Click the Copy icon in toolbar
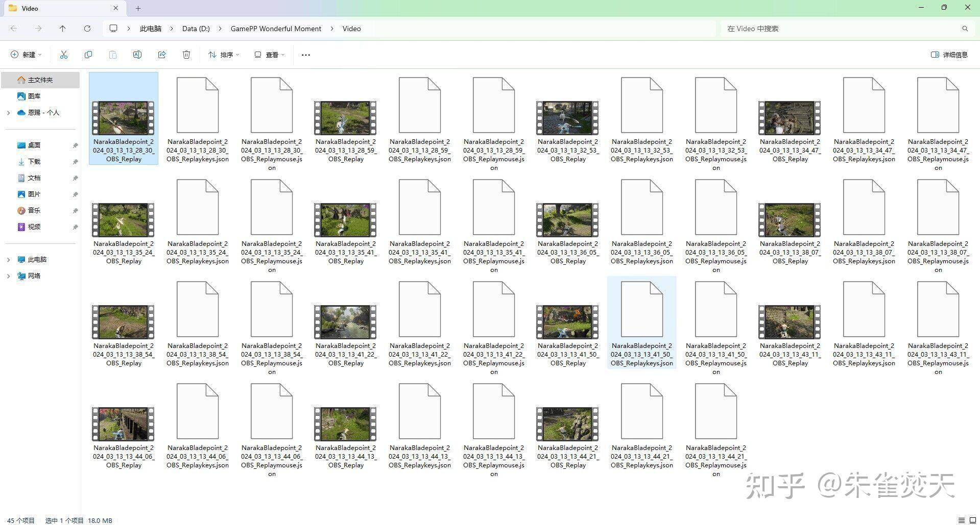Screen dimensions: 980x525 point(88,55)
